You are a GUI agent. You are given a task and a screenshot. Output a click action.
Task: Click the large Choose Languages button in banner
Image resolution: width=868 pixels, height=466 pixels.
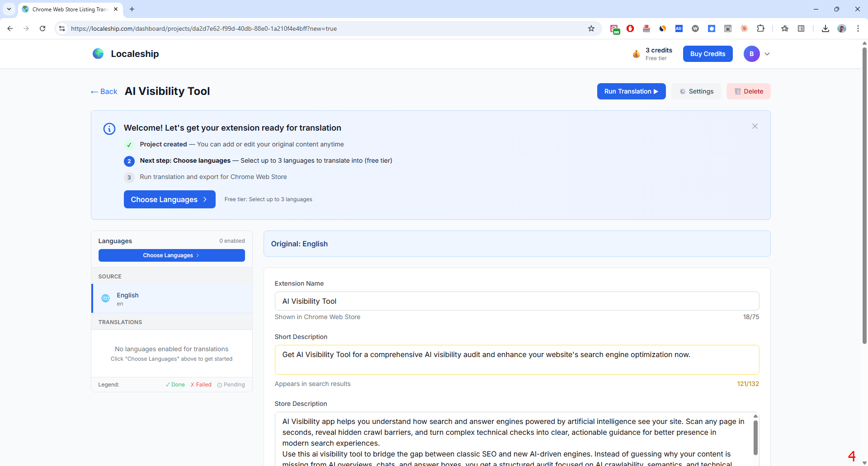[x=170, y=199]
